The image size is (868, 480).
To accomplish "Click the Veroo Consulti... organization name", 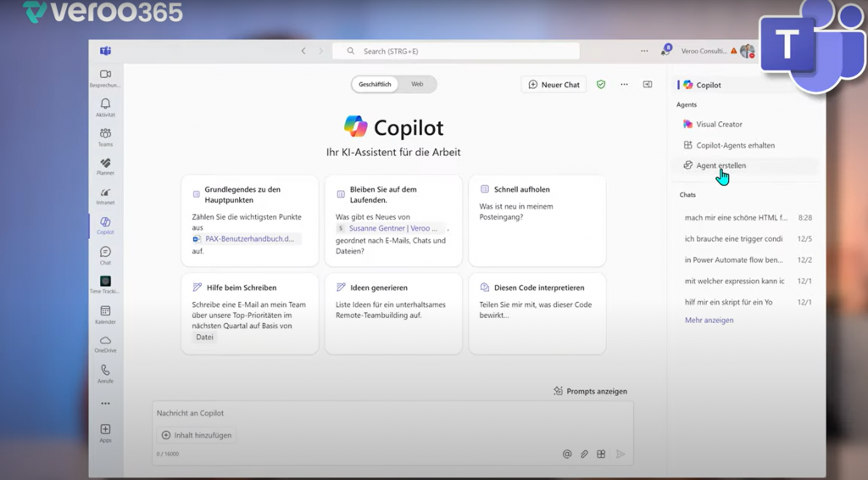I will [x=704, y=51].
